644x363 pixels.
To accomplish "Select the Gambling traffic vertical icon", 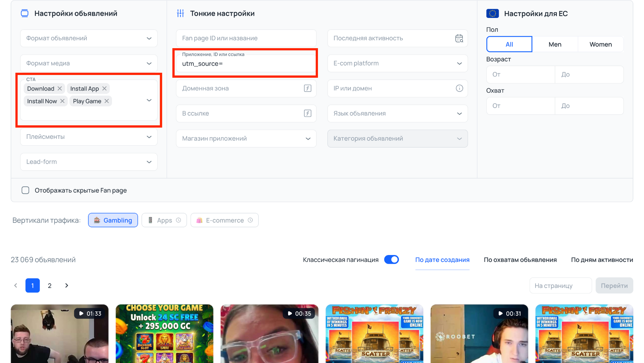I will (97, 220).
